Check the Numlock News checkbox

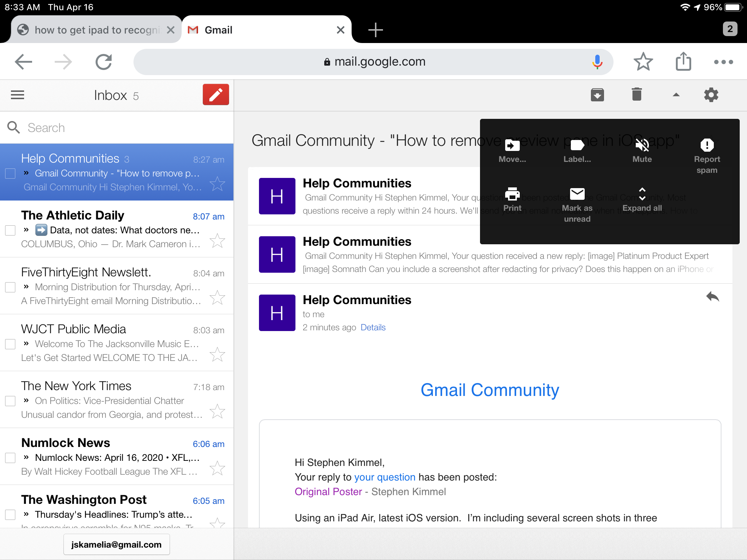coord(10,458)
